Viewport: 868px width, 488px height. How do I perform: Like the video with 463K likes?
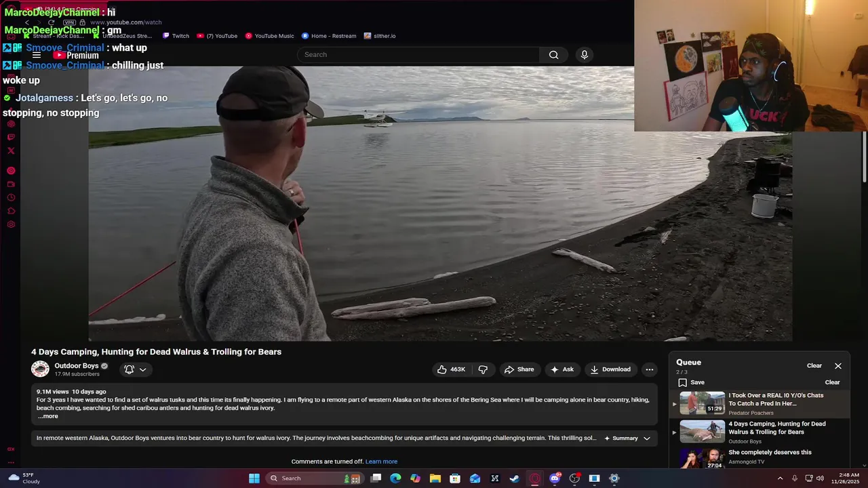451,369
